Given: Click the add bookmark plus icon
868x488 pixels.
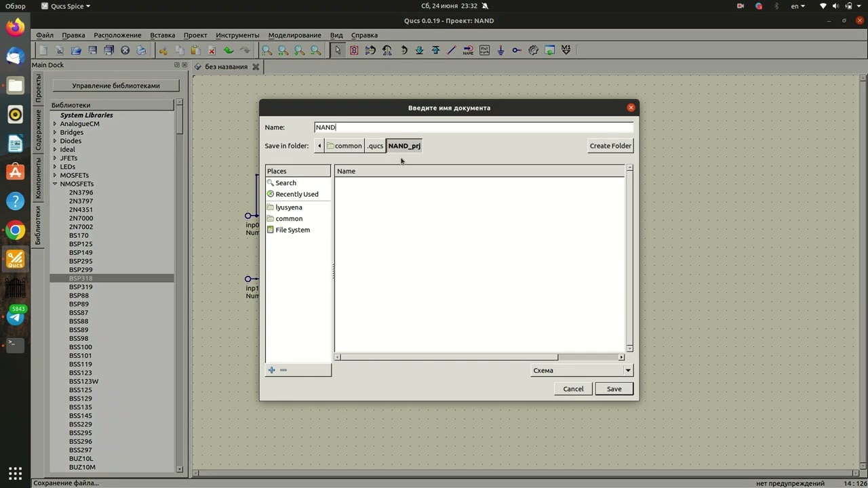Looking at the screenshot, I should point(272,370).
